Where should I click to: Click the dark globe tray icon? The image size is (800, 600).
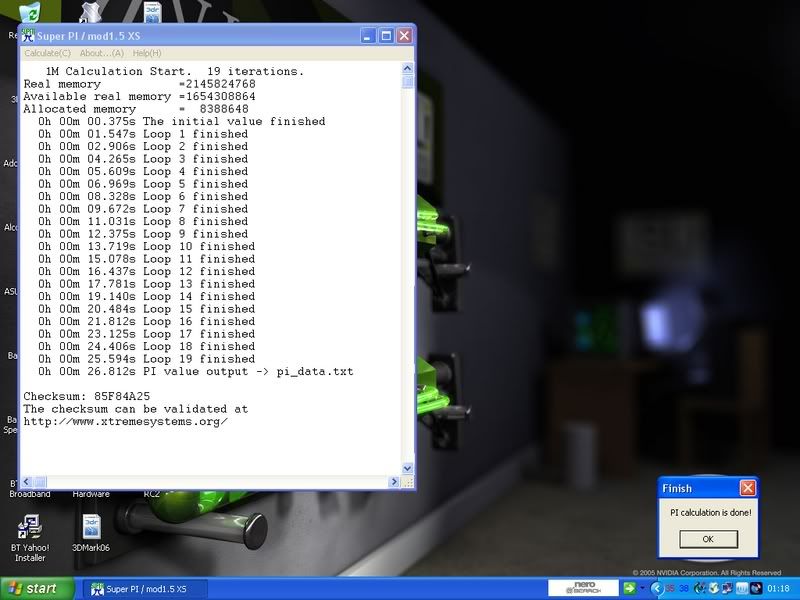755,589
